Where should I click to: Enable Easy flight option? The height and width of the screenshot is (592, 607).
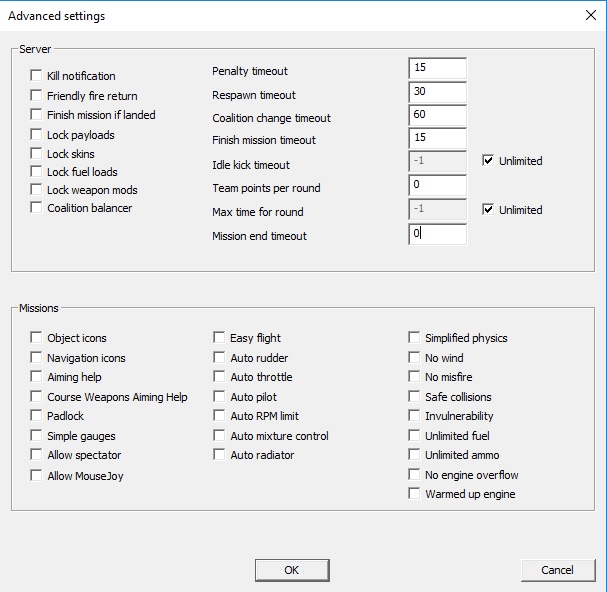pos(219,337)
